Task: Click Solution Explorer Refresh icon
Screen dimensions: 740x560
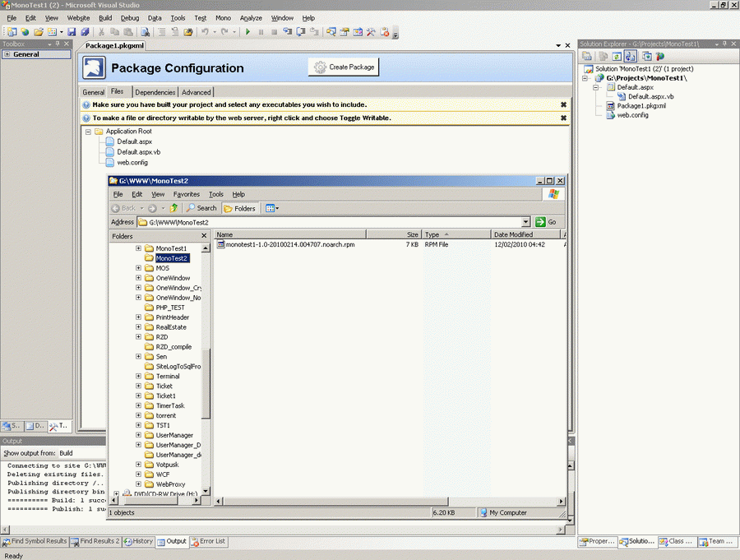Action: click(x=617, y=56)
